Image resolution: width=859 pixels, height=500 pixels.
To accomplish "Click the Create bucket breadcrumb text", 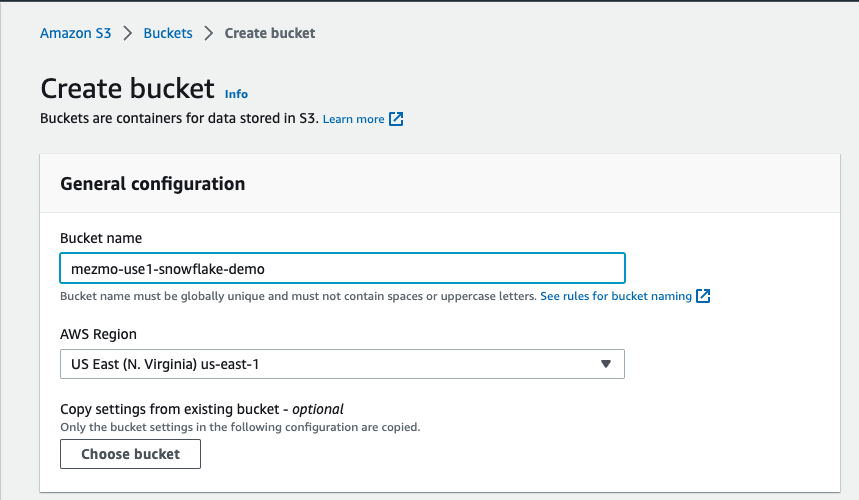I will pos(270,33).
